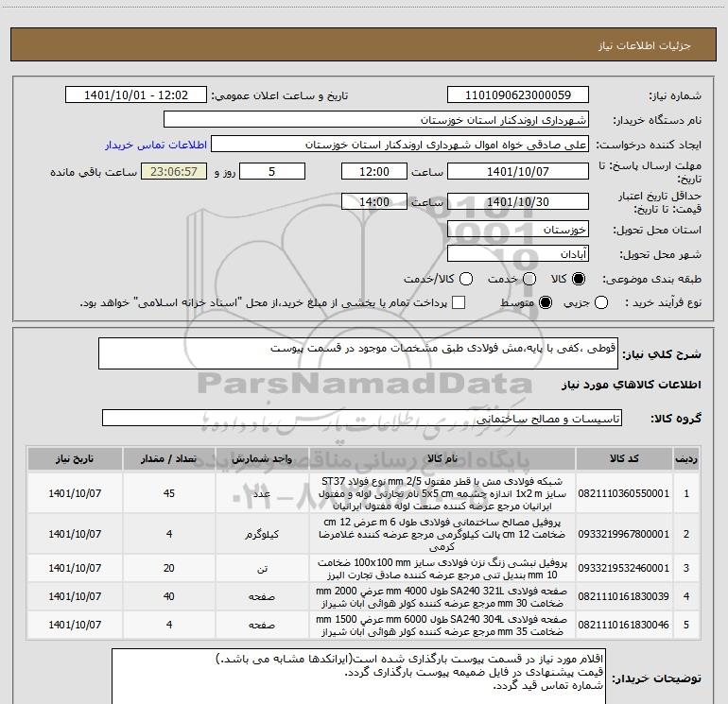This screenshot has height=704, width=728.
Task: Click the اطلاعات کالاهای مورد نیاز section title
Action: pos(632,385)
